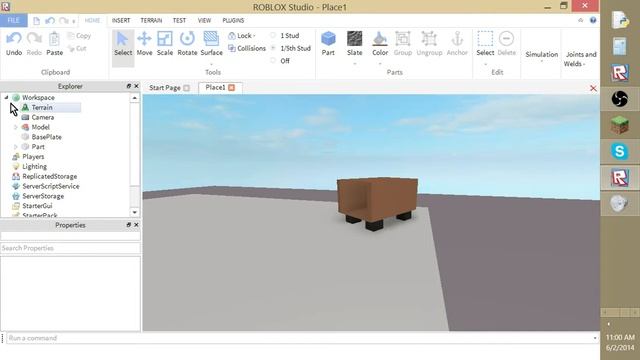The image size is (640, 360).
Task: Expand the Part tree node
Action: (16, 147)
